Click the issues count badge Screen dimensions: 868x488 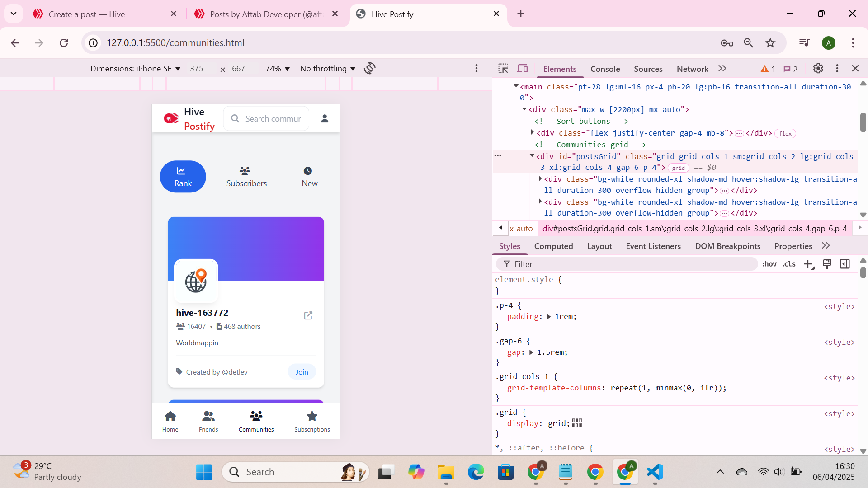click(x=790, y=69)
